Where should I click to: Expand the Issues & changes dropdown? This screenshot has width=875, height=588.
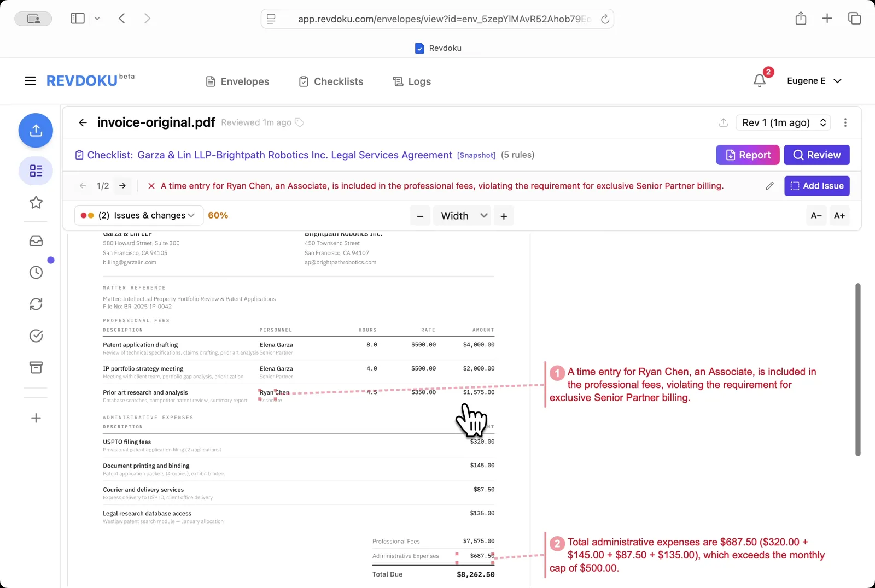tap(138, 215)
